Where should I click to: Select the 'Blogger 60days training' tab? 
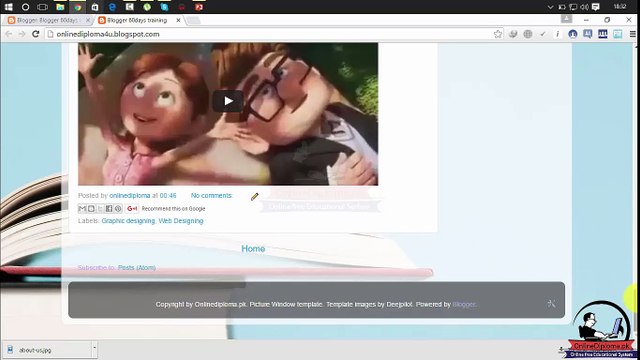[137, 20]
